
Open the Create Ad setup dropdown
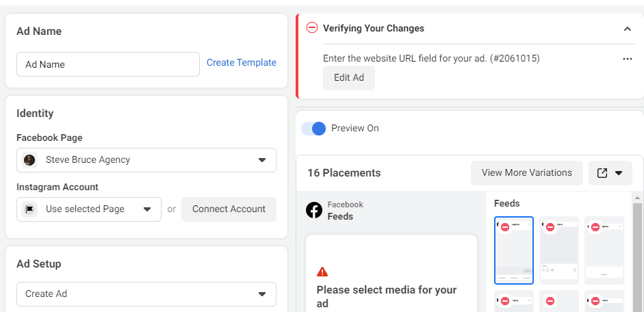coord(146,294)
